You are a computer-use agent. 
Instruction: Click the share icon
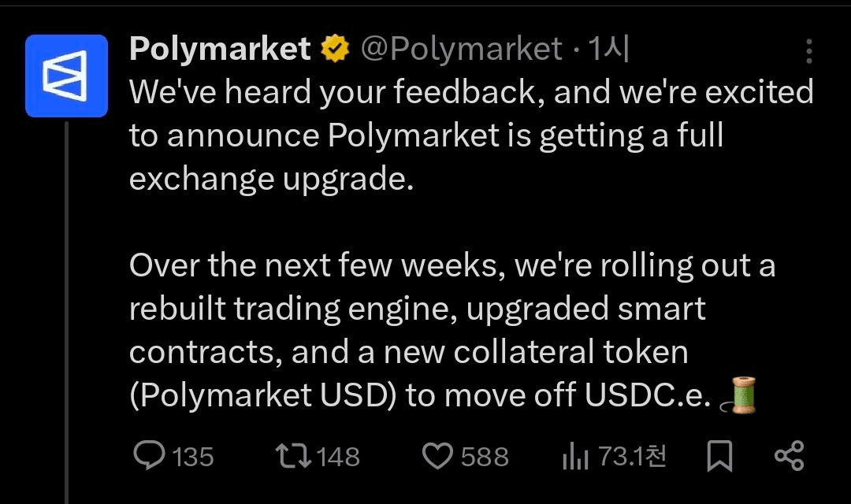pos(789,456)
